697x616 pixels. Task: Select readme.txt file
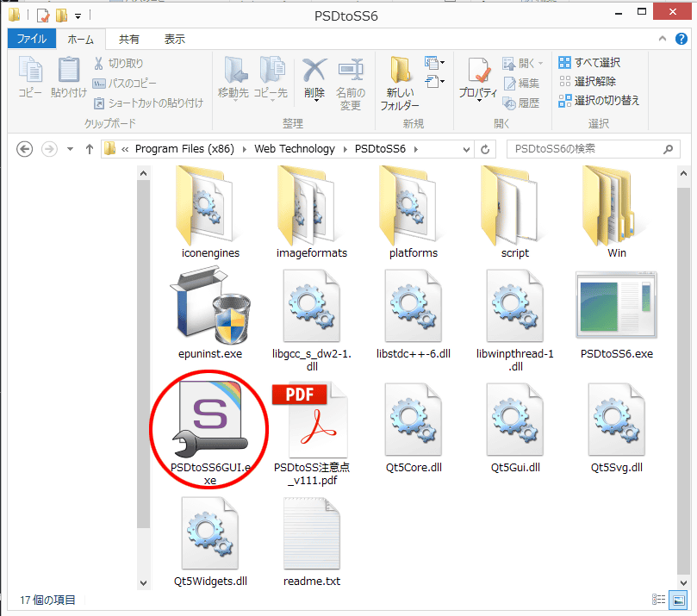pos(312,542)
